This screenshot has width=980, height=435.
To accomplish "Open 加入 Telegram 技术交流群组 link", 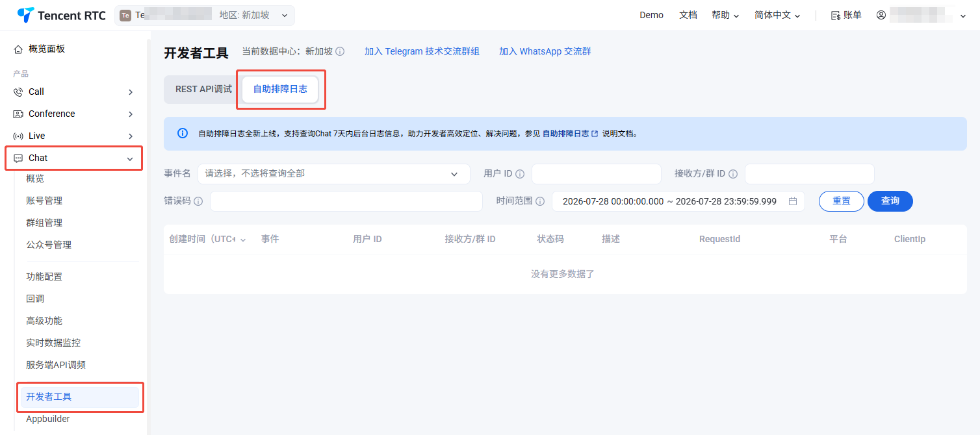I will [422, 51].
